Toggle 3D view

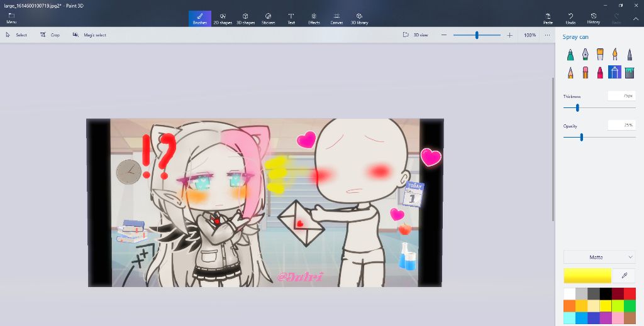(x=415, y=35)
